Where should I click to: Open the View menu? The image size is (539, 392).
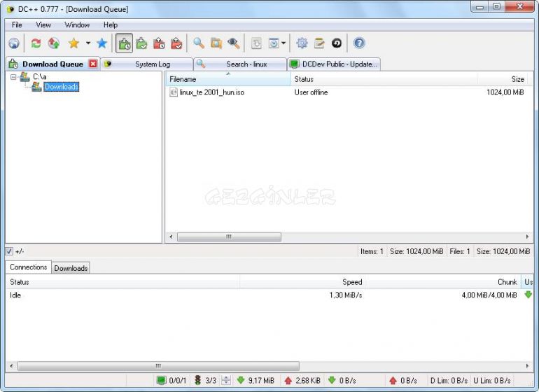(x=43, y=24)
